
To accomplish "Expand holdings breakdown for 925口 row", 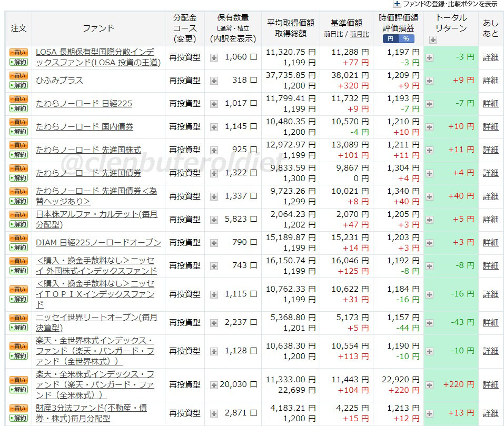I will pos(214,150).
